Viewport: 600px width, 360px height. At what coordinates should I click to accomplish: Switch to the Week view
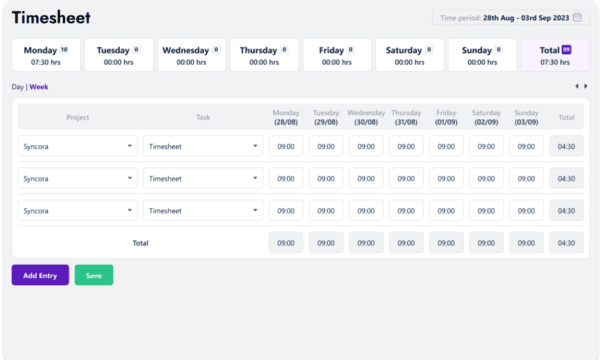click(x=39, y=87)
